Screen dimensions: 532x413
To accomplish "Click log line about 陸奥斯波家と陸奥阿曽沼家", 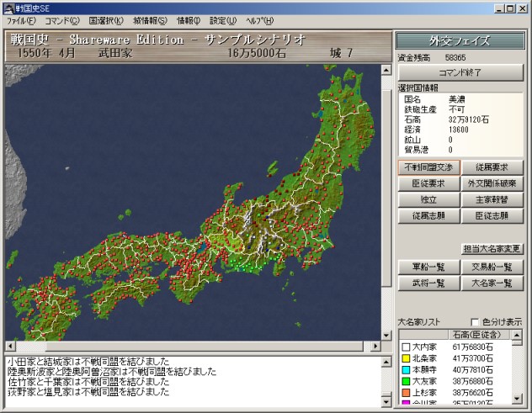I will (112, 372).
